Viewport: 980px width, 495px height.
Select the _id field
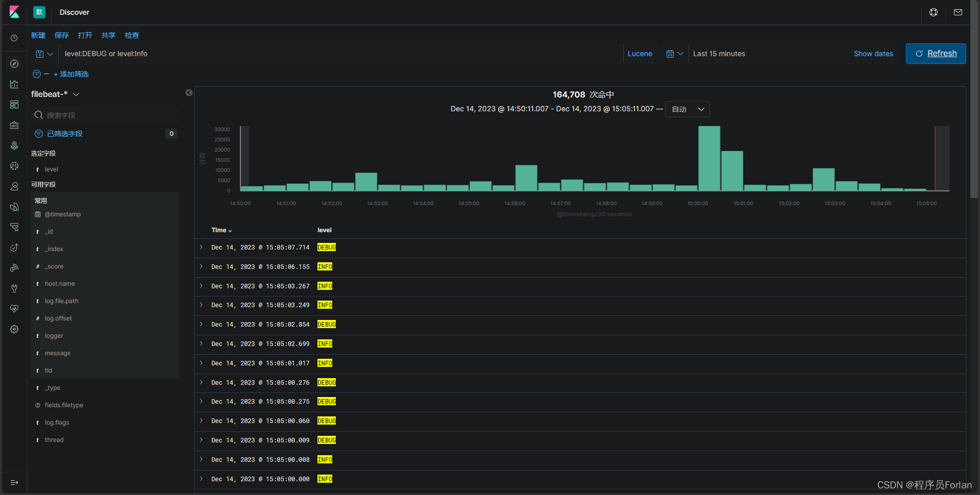[48, 232]
